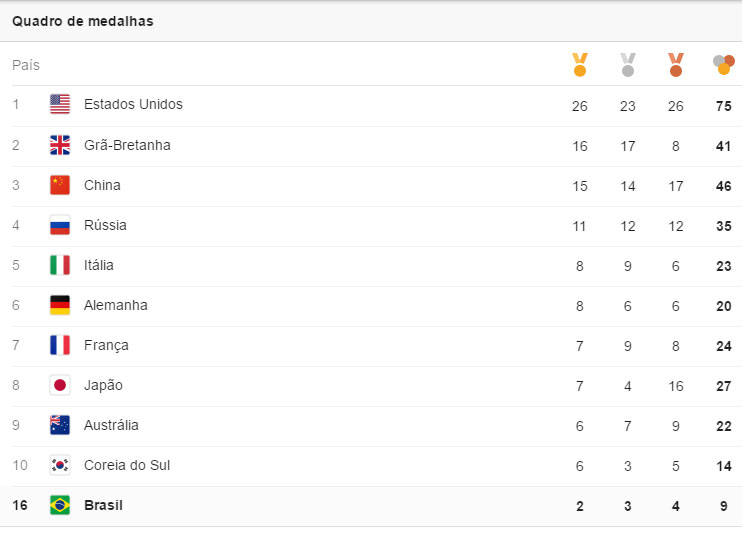Select the França row name
The width and height of the screenshot is (742, 537).
(106, 345)
